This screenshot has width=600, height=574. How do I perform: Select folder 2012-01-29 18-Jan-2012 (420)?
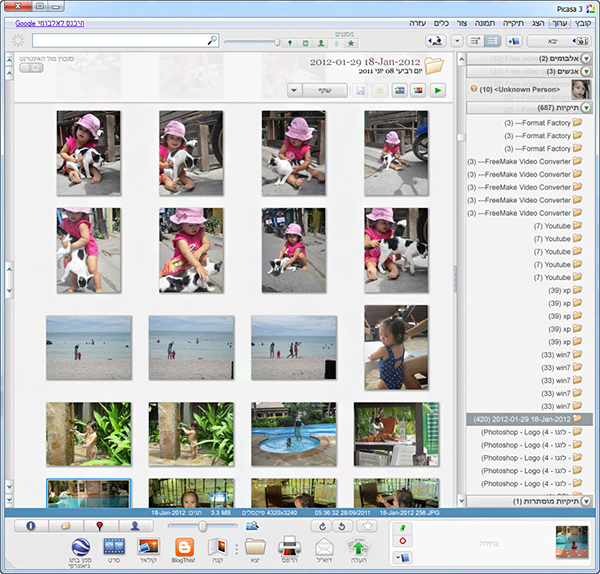(x=529, y=419)
